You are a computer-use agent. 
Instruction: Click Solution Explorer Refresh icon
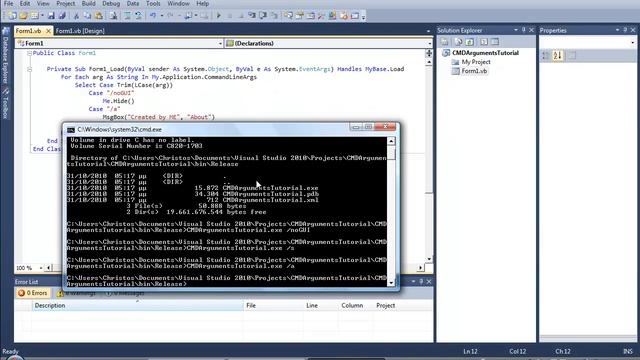coord(469,42)
